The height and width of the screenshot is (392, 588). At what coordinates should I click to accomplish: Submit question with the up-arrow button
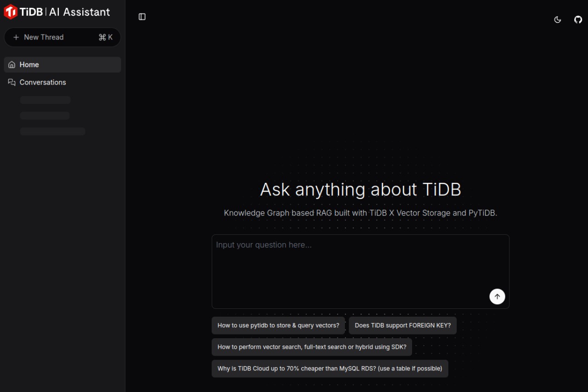point(497,296)
